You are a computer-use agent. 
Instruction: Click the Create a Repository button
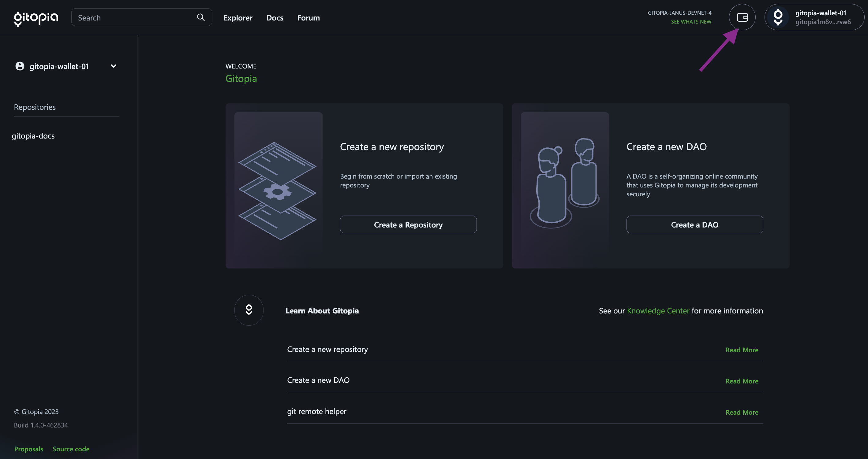coord(408,225)
